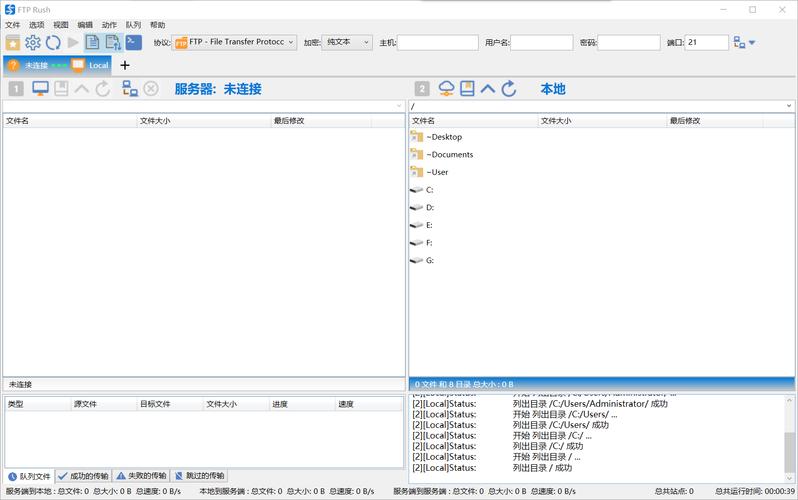Open the 动作 menu

click(109, 25)
